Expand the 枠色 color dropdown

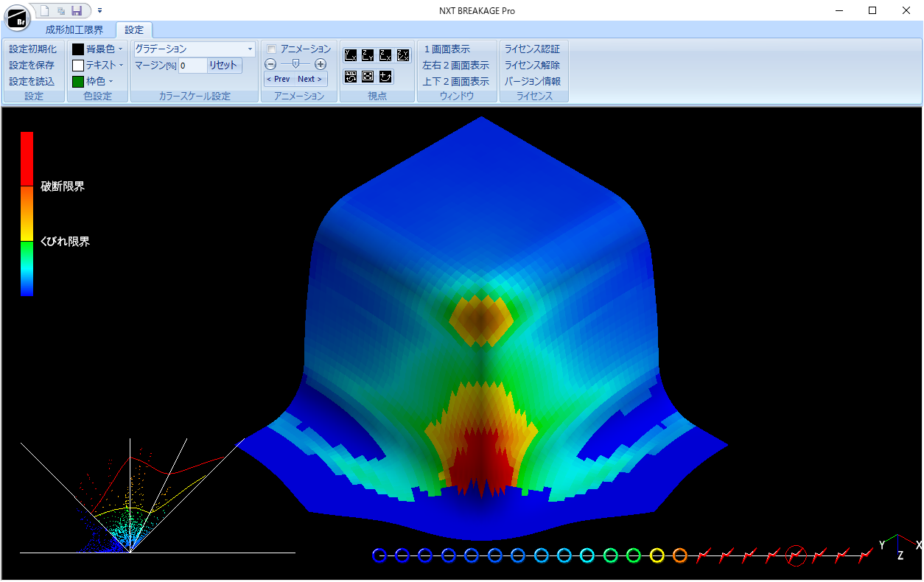pos(111,81)
